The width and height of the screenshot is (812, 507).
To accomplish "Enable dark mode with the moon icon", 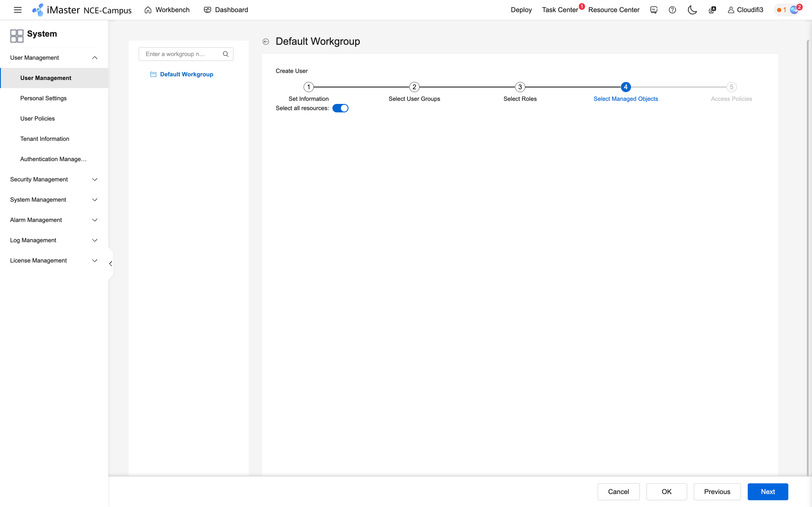I will (x=692, y=10).
